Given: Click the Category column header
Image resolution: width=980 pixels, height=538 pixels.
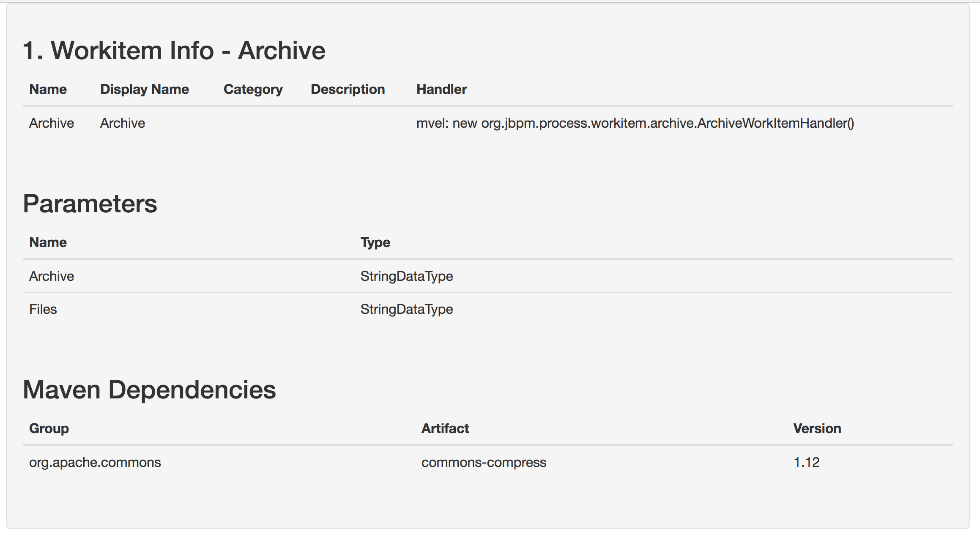Looking at the screenshot, I should pyautogui.click(x=253, y=89).
